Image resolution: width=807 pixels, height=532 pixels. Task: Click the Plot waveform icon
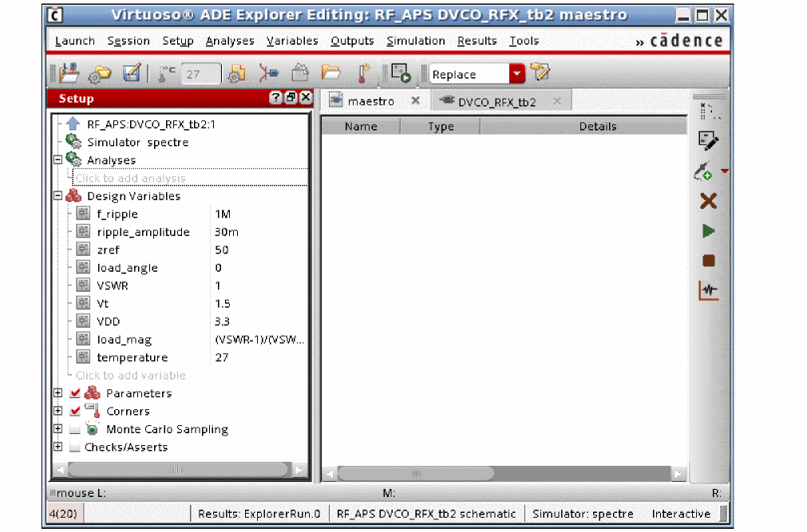[708, 290]
